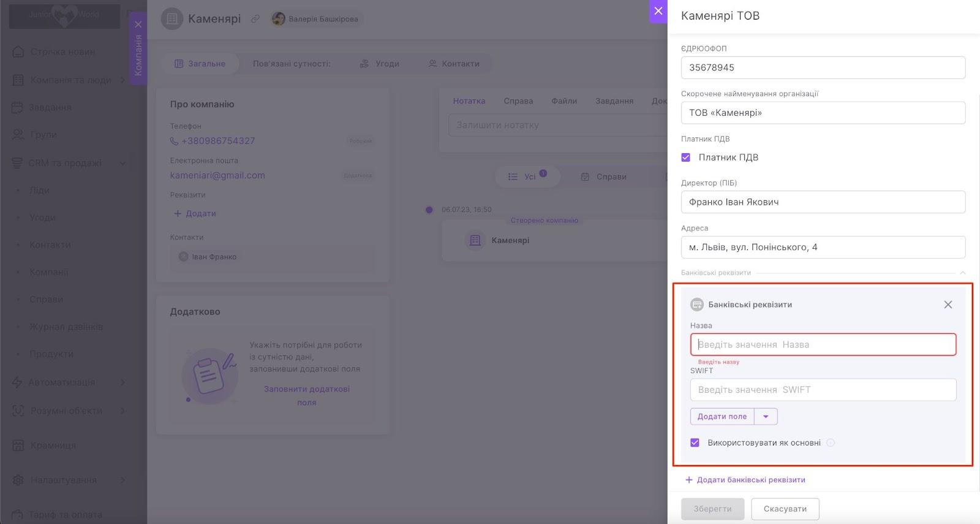Click the Додати поле button
980x524 pixels.
coord(722,417)
